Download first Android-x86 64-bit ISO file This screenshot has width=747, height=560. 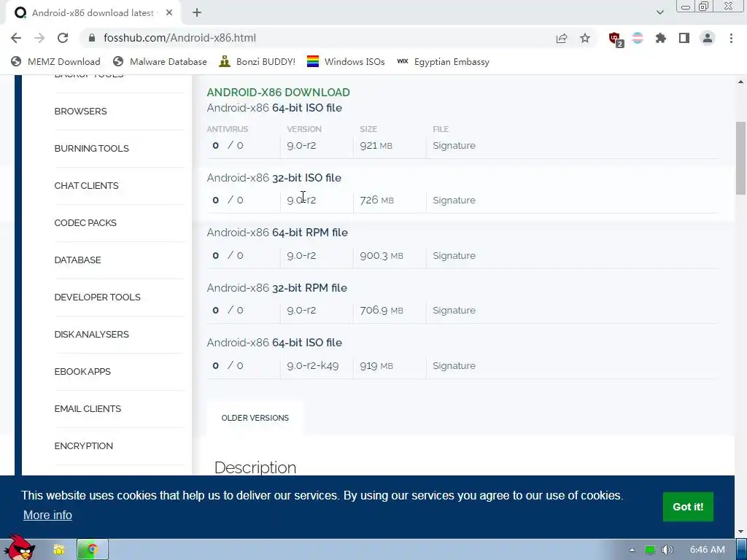point(274,108)
